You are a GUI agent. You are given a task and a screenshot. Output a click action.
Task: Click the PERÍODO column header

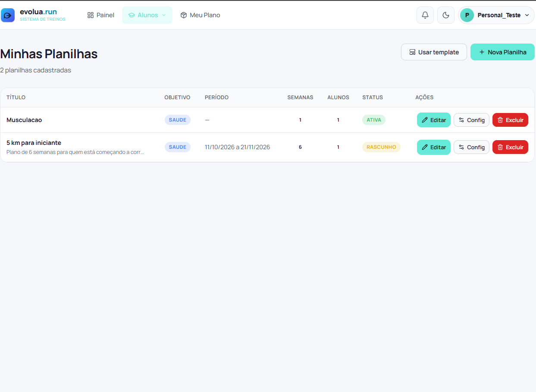216,97
